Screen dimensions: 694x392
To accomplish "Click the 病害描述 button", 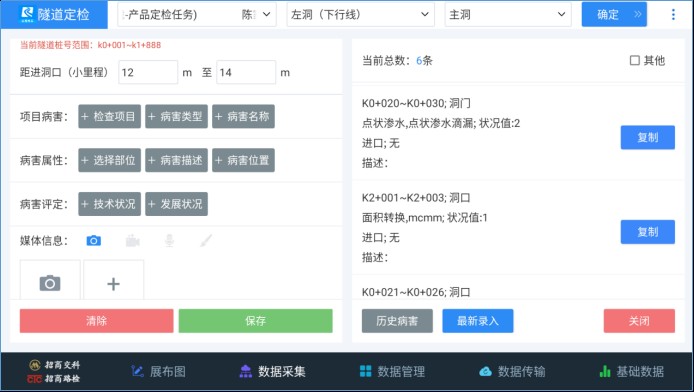I will pos(176,160).
